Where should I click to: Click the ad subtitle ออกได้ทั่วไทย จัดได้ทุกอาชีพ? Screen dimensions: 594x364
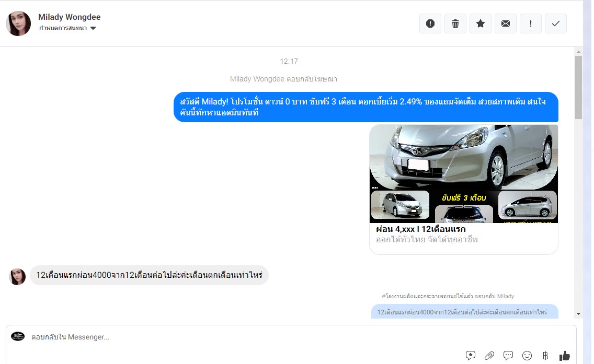click(427, 240)
